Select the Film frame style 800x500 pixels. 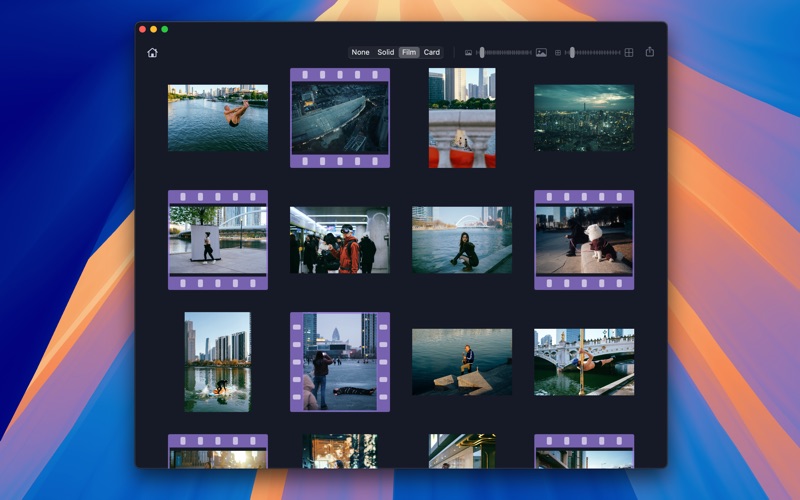tap(409, 52)
